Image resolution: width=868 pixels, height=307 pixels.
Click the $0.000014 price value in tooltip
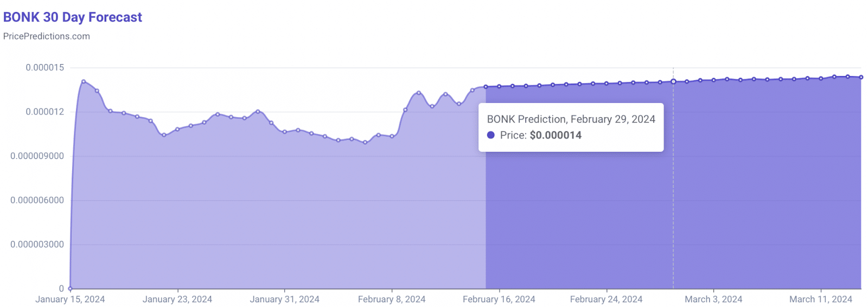tap(556, 135)
